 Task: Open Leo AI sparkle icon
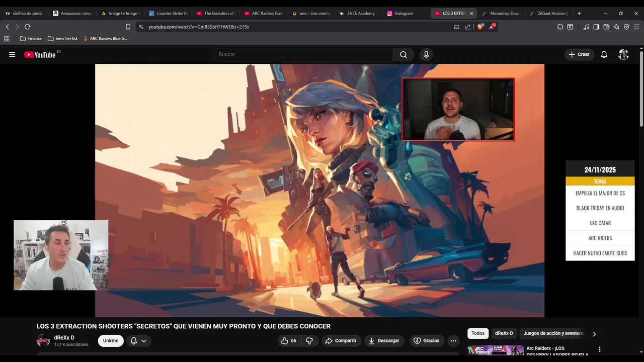click(616, 27)
